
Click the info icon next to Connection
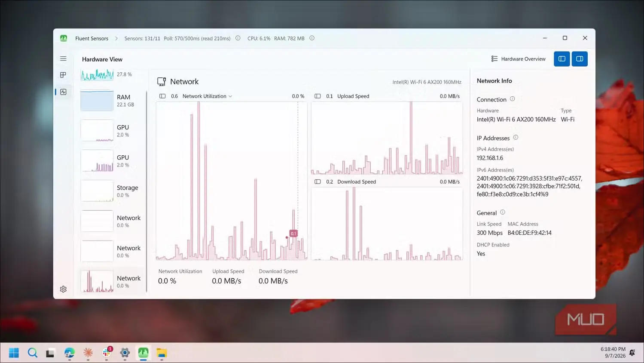(512, 99)
